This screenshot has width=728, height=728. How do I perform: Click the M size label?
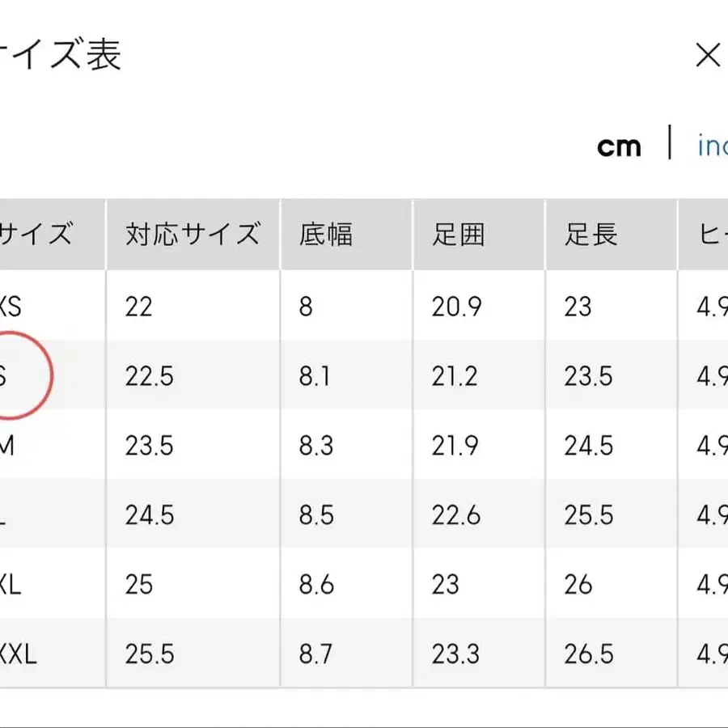6,446
